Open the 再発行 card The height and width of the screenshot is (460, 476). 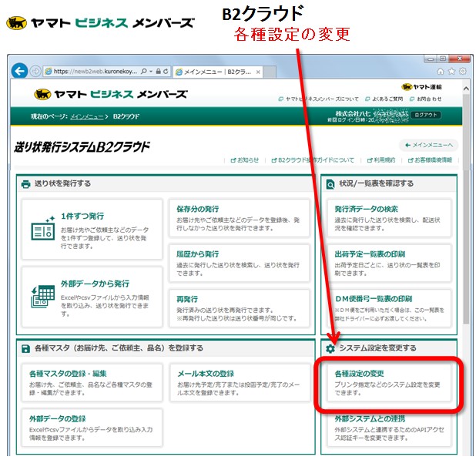(x=240, y=308)
